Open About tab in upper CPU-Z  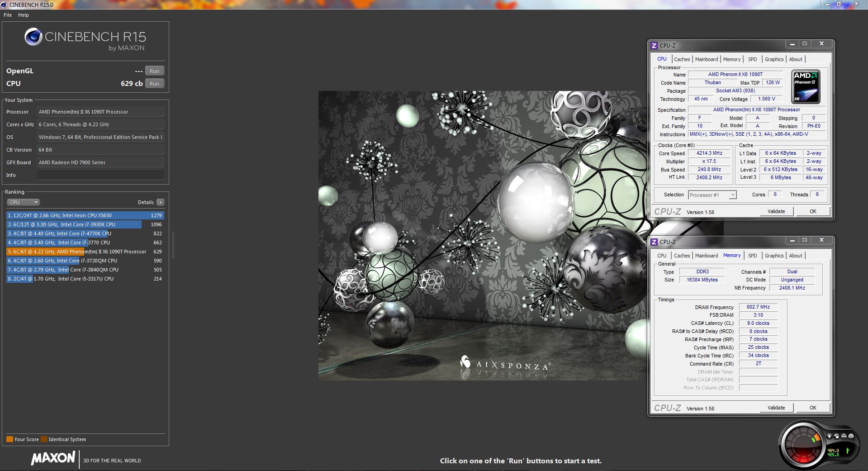(795, 59)
